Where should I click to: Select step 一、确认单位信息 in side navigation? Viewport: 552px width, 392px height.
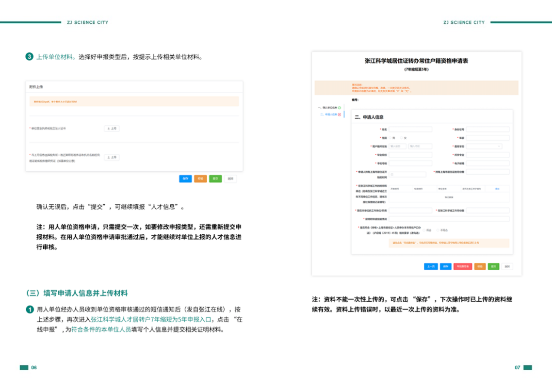click(x=327, y=107)
